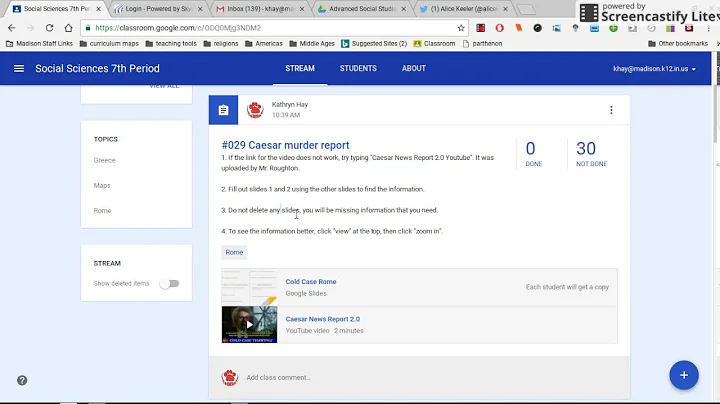This screenshot has height=404, width=720.
Task: View the 30 NOT DONE submissions
Action: click(591, 153)
